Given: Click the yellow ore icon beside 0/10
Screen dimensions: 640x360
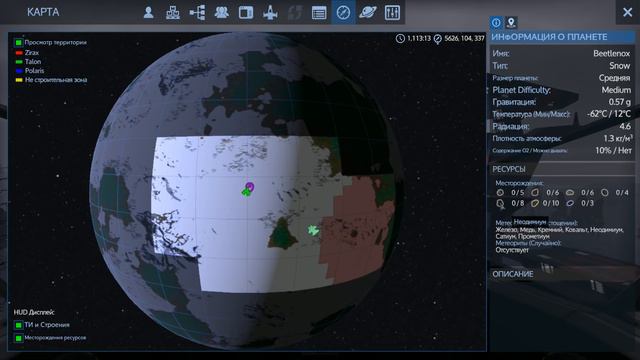Looking at the screenshot, I should [x=535, y=203].
